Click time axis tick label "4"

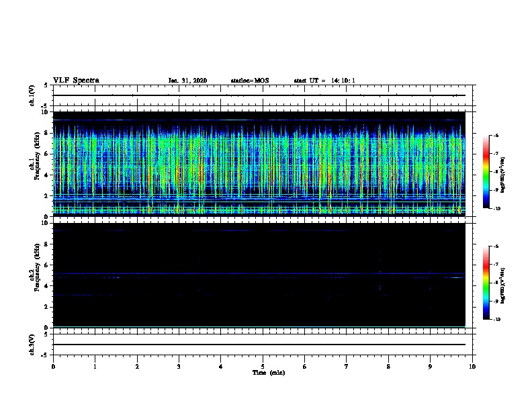point(221,367)
